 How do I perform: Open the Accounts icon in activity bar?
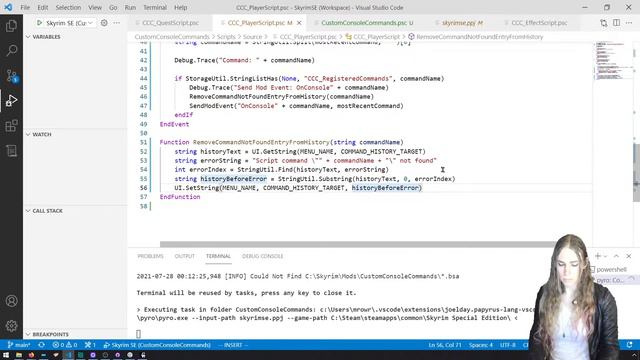pos(11,301)
